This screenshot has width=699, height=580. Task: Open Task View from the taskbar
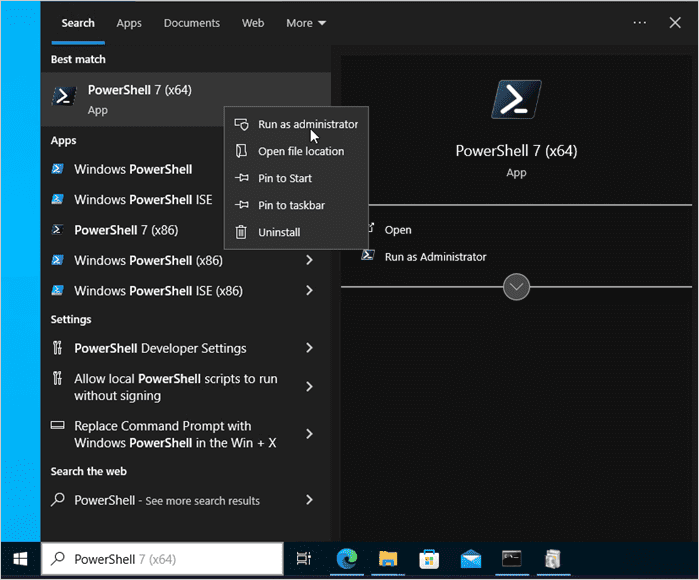[304, 559]
